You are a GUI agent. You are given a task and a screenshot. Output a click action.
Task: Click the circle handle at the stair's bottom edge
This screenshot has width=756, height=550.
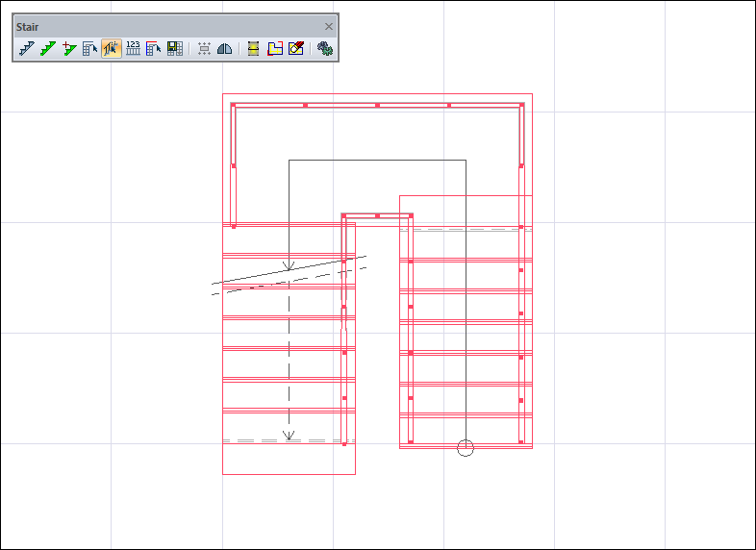coord(466,447)
